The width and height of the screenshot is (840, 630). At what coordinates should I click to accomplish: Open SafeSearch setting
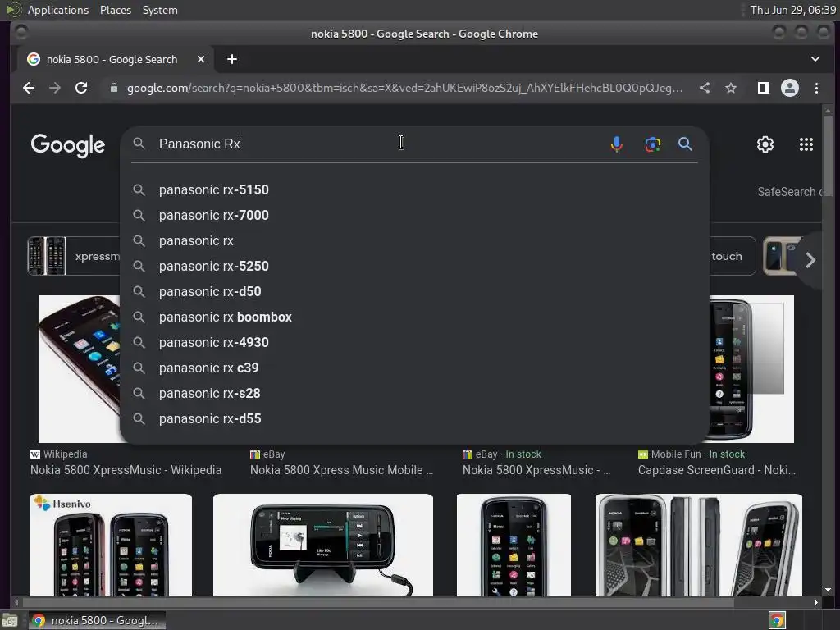[x=788, y=192]
